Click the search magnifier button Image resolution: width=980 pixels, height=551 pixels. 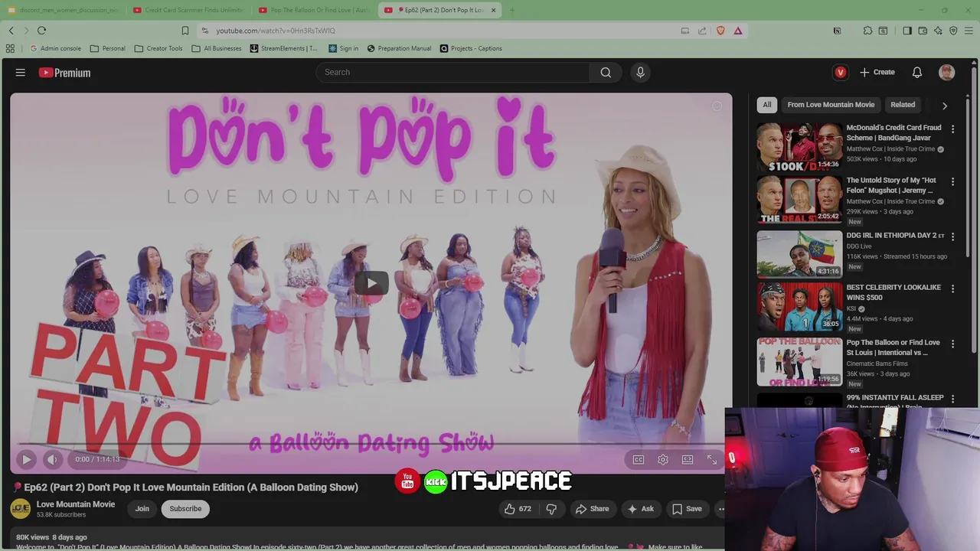point(606,72)
